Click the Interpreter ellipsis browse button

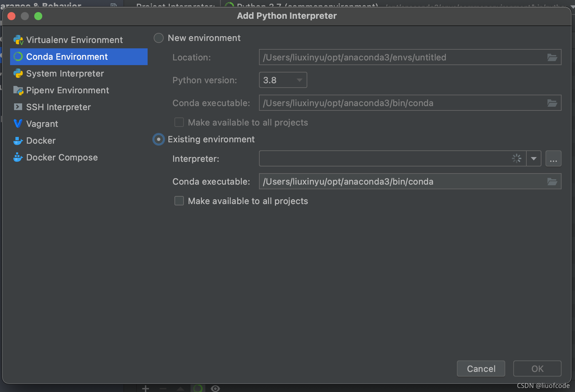click(554, 158)
